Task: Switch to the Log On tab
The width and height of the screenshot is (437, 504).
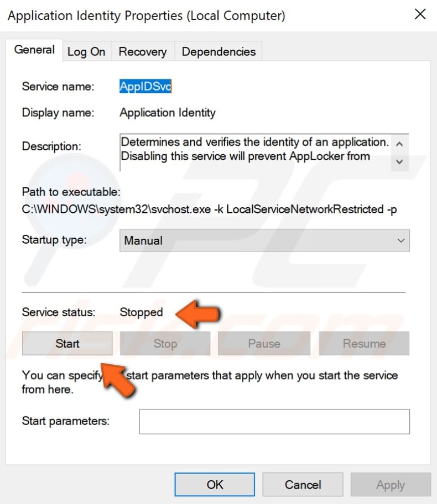Action: point(86,51)
